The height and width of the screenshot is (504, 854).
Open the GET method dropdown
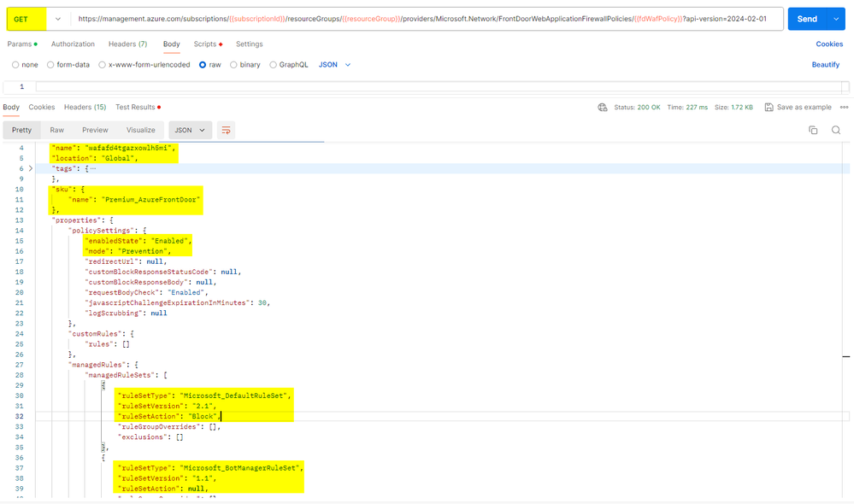[x=58, y=19]
